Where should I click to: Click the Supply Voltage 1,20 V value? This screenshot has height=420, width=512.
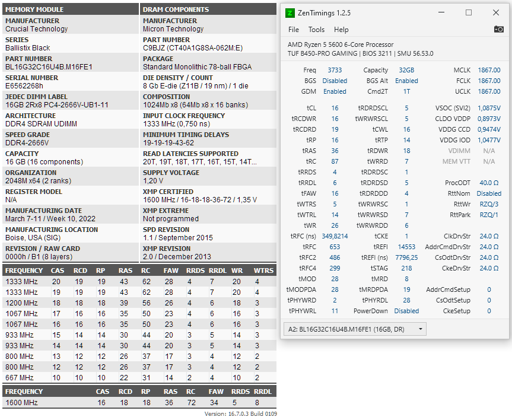click(x=153, y=181)
